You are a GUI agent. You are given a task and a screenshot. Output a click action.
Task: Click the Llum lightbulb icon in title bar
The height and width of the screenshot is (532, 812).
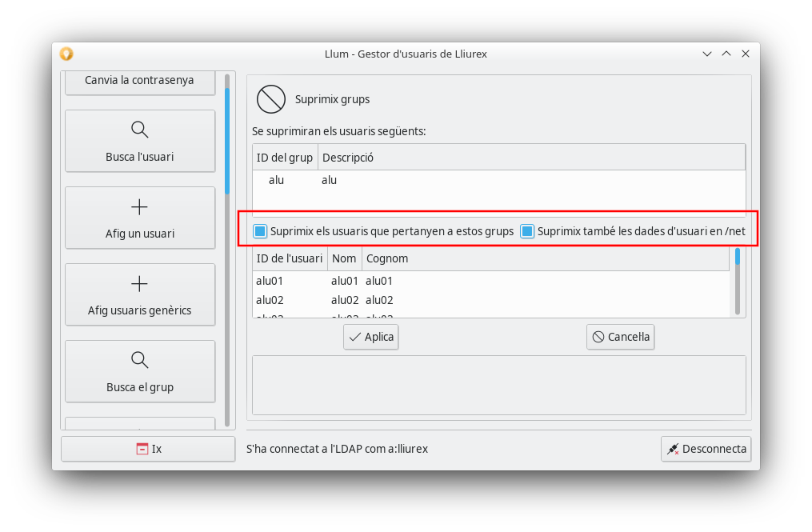pos(66,54)
